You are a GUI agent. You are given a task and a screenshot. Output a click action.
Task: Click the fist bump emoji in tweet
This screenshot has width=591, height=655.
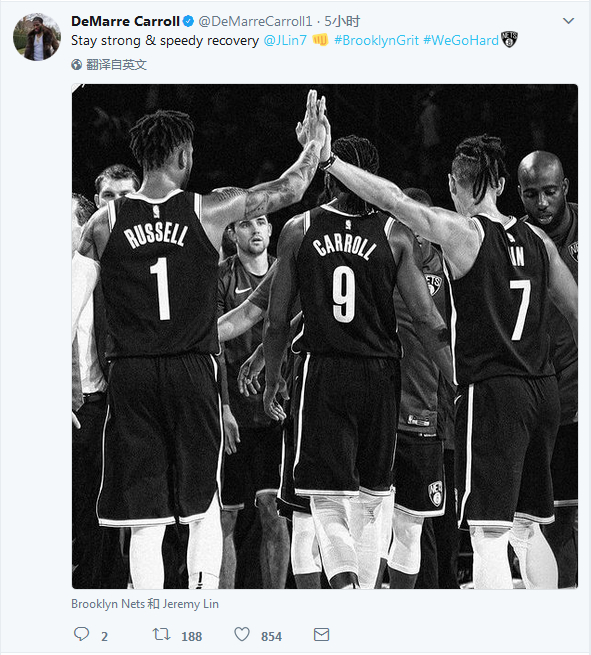pos(320,40)
